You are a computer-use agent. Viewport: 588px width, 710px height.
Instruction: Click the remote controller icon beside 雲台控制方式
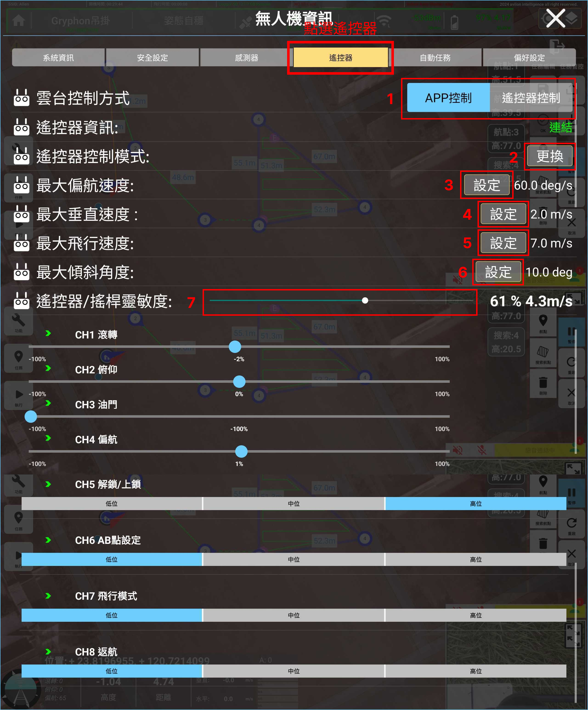(22, 98)
